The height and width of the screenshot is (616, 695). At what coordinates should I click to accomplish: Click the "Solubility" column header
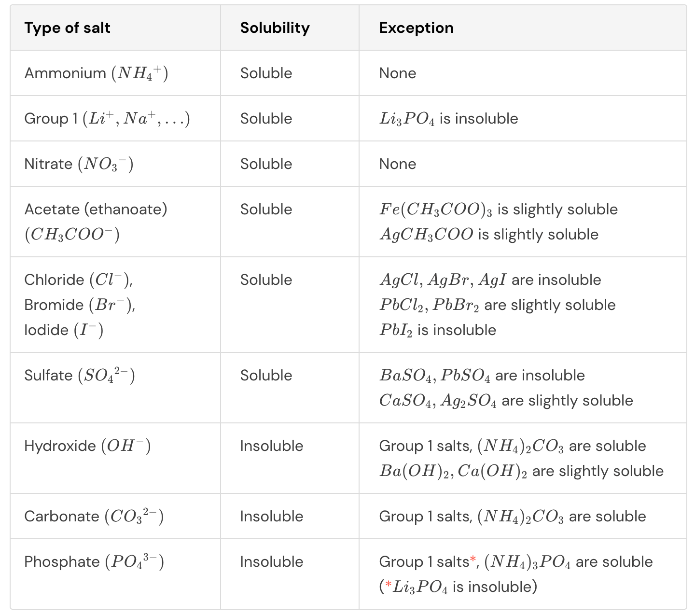pyautogui.click(x=275, y=28)
